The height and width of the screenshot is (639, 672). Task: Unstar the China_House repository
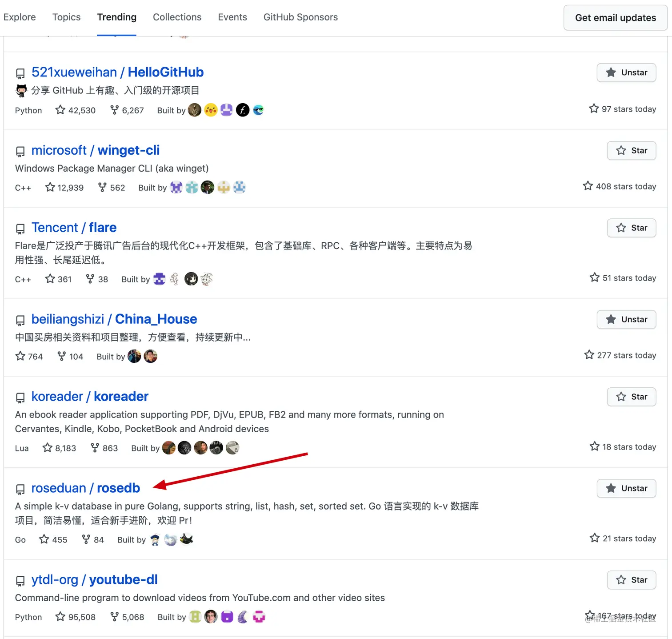pyautogui.click(x=626, y=320)
